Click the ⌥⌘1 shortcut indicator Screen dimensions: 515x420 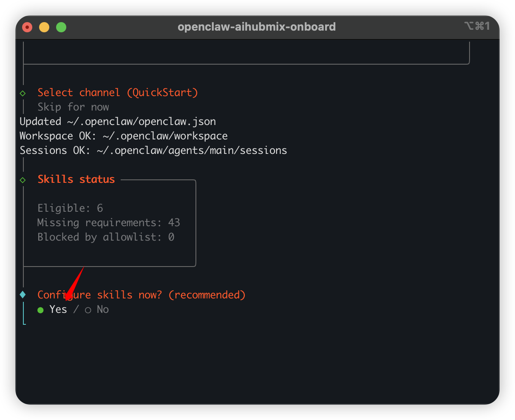pyautogui.click(x=477, y=26)
